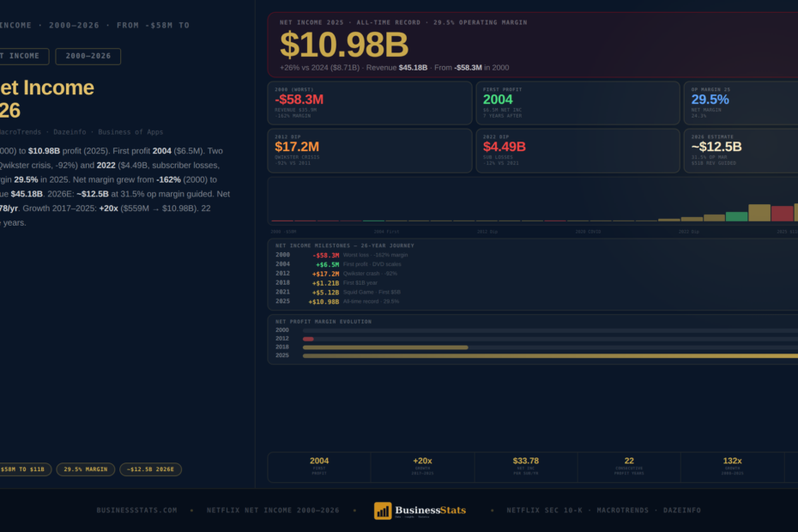The width and height of the screenshot is (798, 532).
Task: Click 'NETFLIX NET INCOME 2000–2026' footer text
Action: coord(273,510)
